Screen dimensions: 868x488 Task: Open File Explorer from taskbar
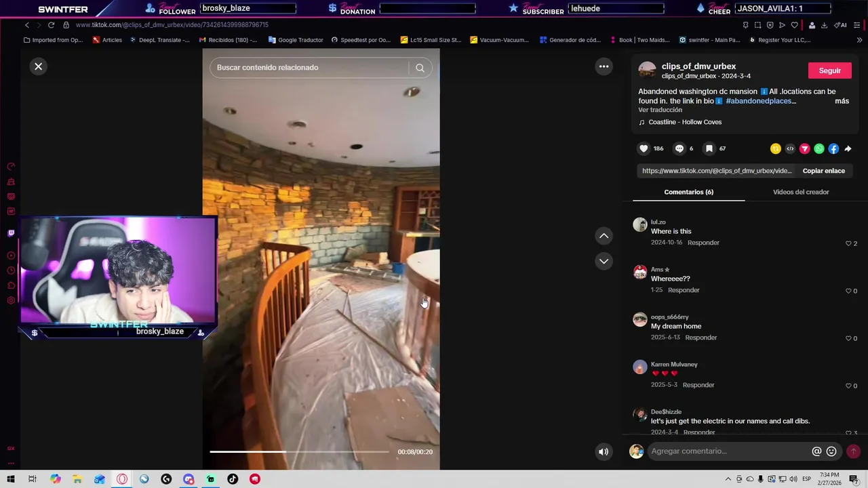77,479
